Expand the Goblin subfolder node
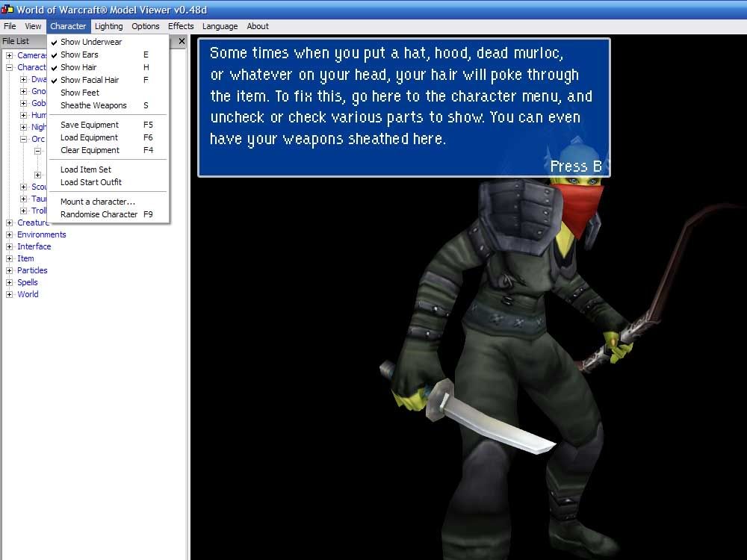 [23, 103]
